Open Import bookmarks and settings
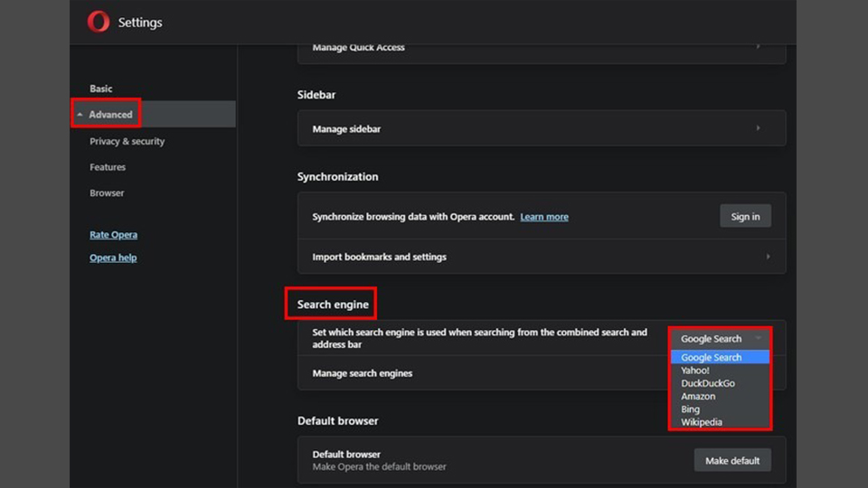Screen dimensions: 868x488 [x=542, y=257]
